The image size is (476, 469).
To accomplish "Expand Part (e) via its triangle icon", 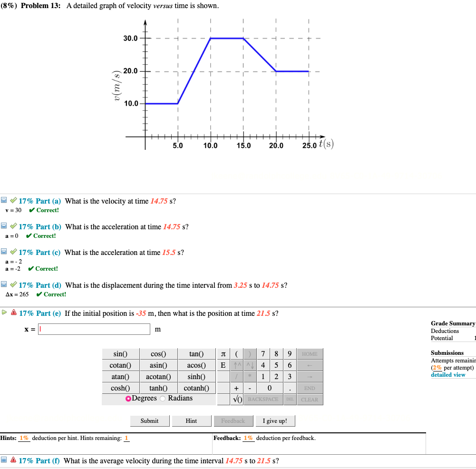I will click(3, 313).
